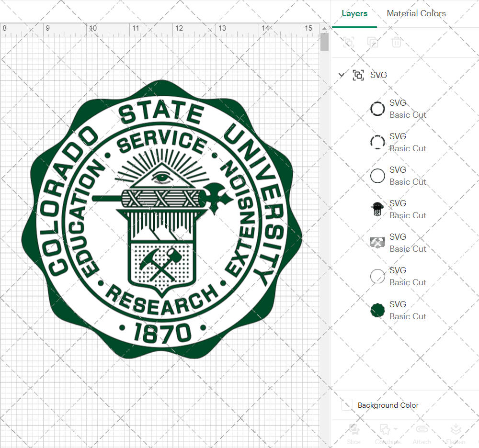The width and height of the screenshot is (479, 448).
Task: Click the vertical scrollbar thumb
Action: click(x=324, y=42)
